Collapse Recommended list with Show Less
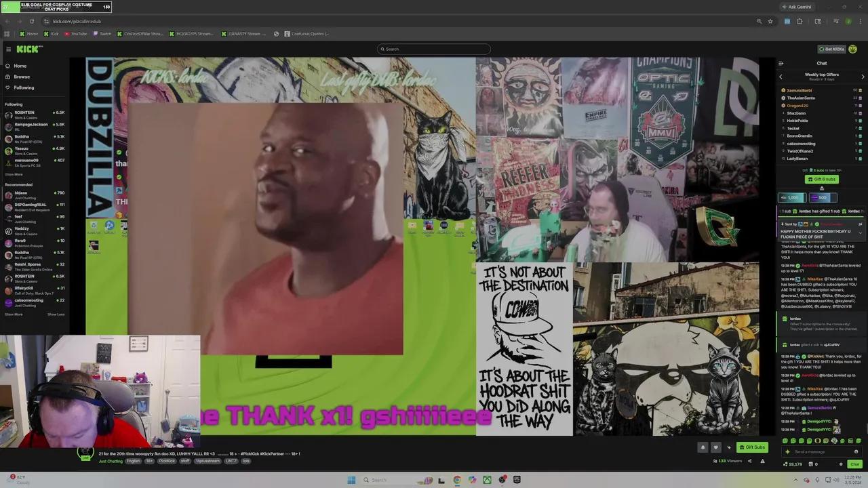This screenshot has height=488, width=868. tap(56, 314)
